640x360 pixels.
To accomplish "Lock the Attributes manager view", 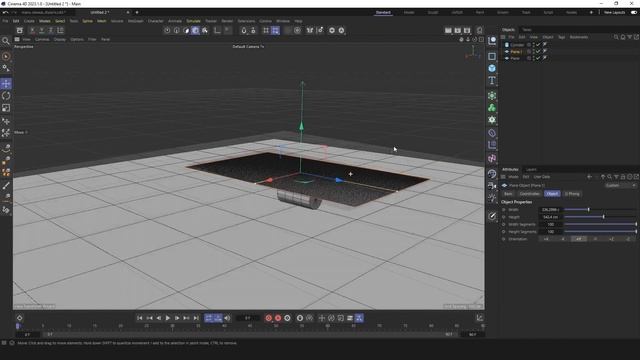I will pyautogui.click(x=623, y=177).
